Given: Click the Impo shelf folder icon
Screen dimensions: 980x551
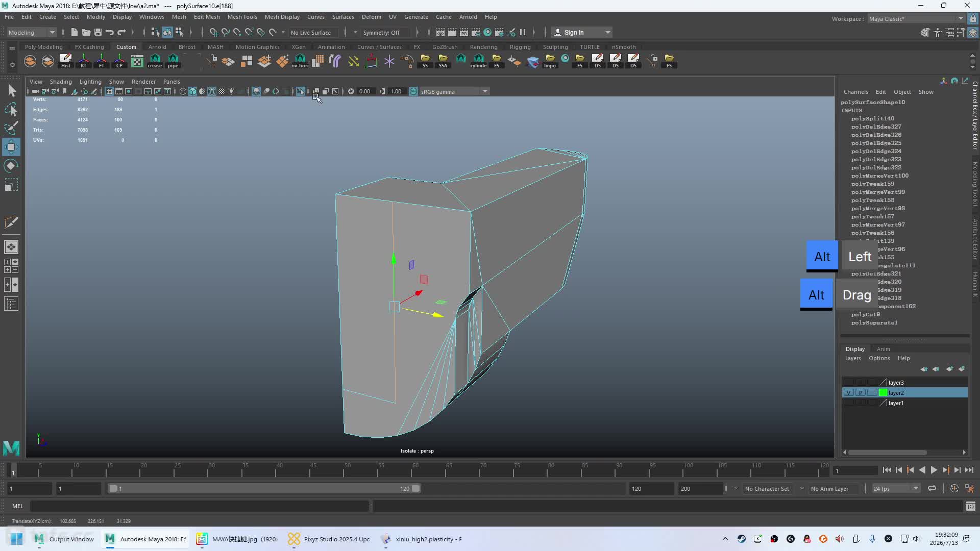Looking at the screenshot, I should click(x=550, y=61).
